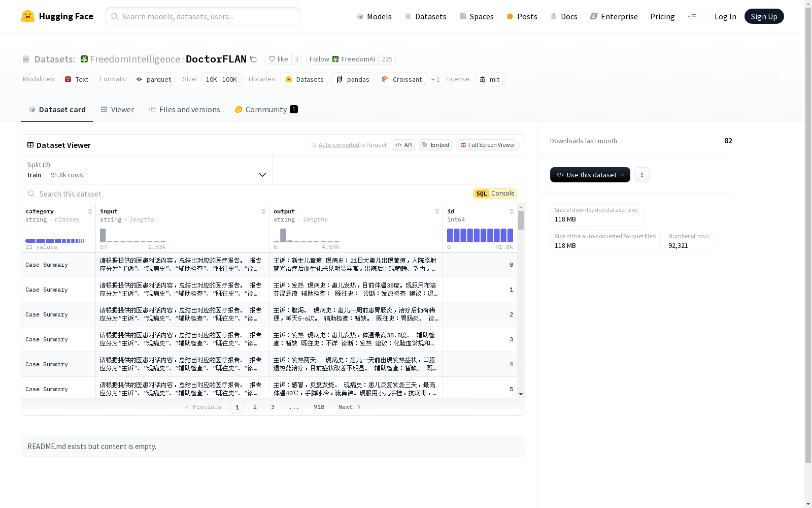Switch to the Community tab
Viewport: 812px width, 508px height.
pyautogui.click(x=266, y=110)
